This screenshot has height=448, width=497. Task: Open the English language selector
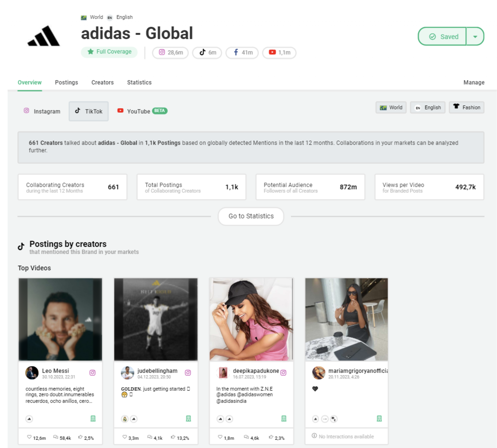[x=428, y=108]
